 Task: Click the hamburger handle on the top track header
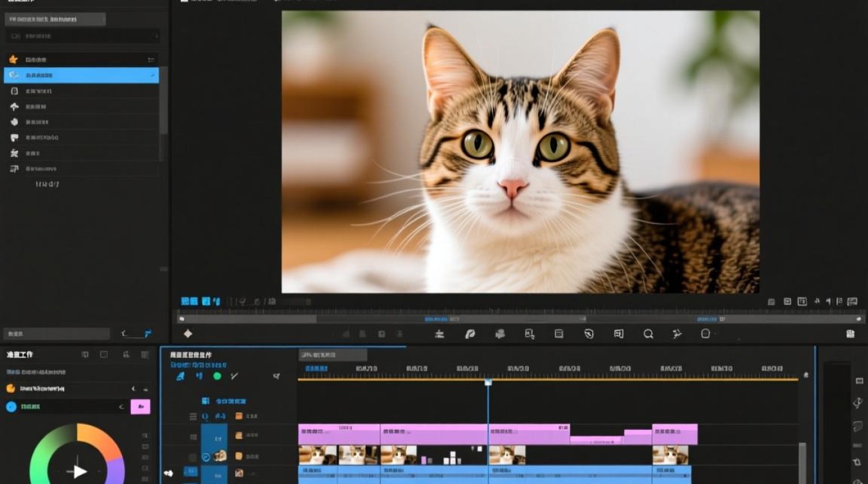[193, 417]
